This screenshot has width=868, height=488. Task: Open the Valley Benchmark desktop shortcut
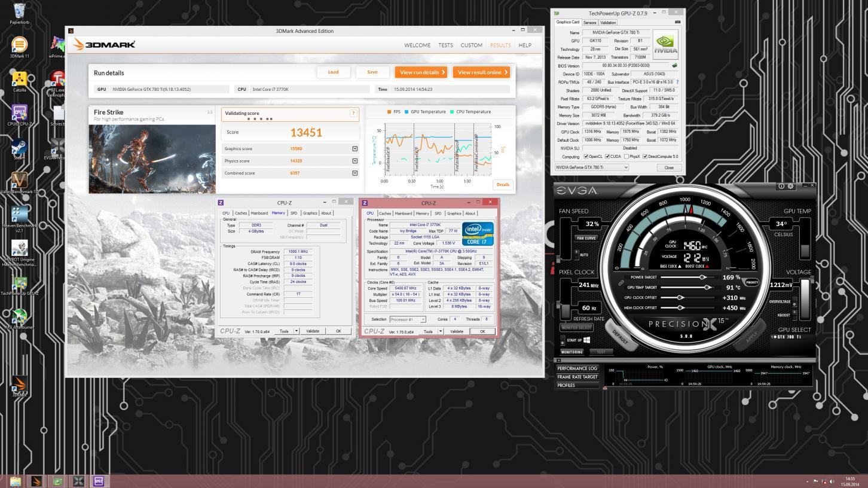pyautogui.click(x=19, y=184)
